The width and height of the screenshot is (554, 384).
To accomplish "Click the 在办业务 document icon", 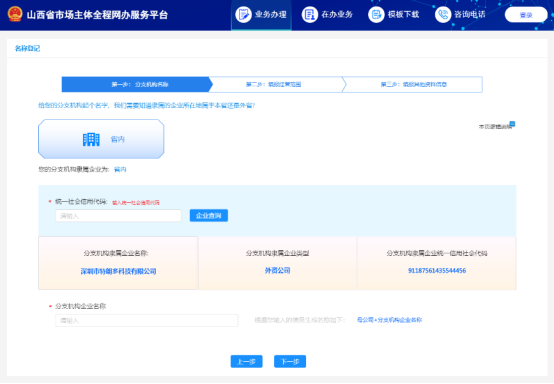I will click(310, 14).
